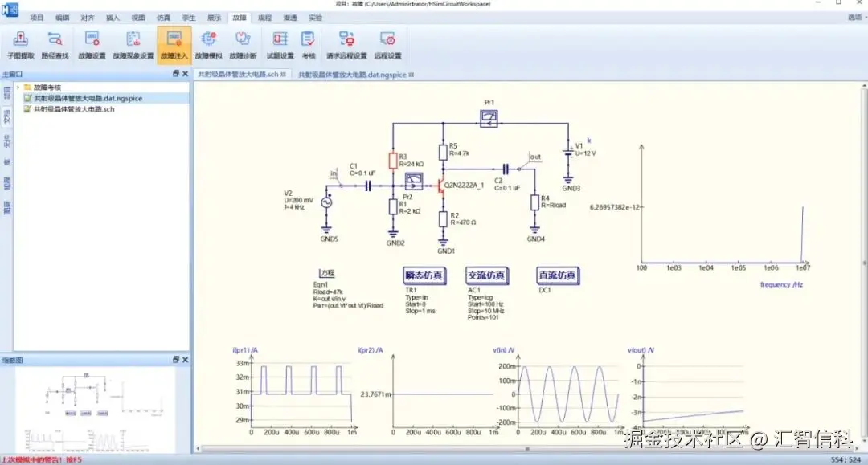The width and height of the screenshot is (868, 465).
Task: Select the Q2N2222A_1 transistor symbol
Action: [442, 186]
